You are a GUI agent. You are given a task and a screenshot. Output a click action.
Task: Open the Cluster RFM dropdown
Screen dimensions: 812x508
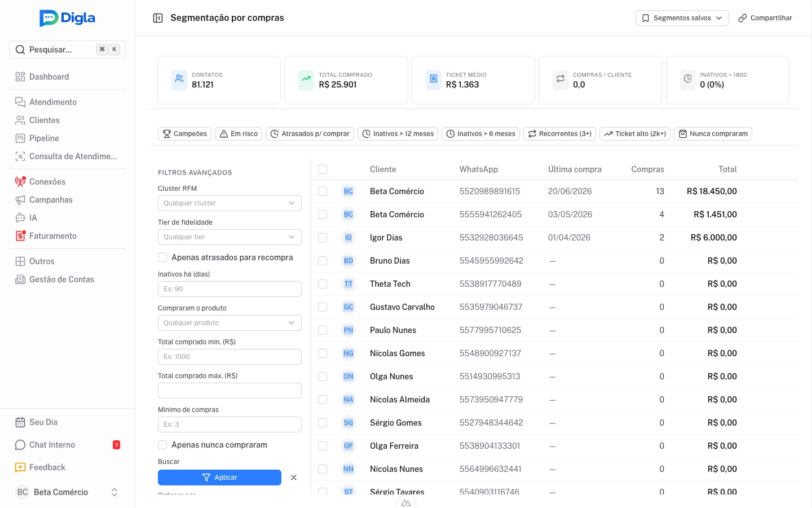(x=230, y=203)
